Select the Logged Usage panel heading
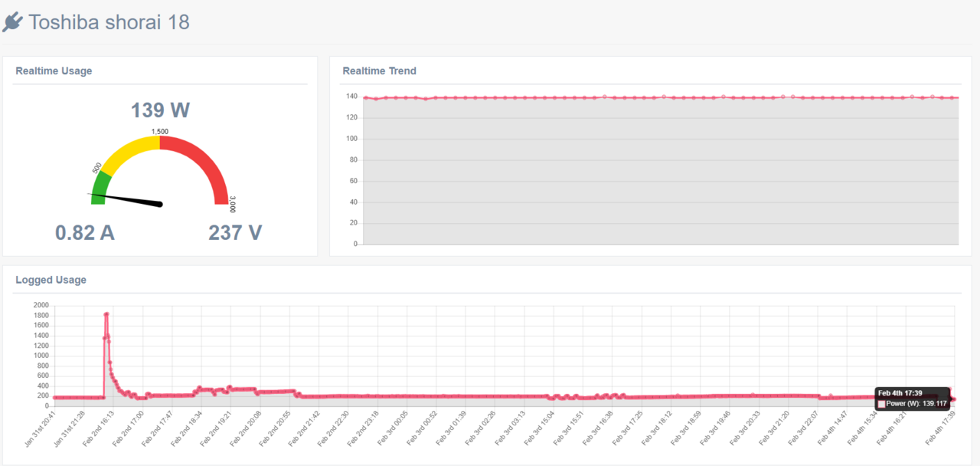The image size is (980, 466). (51, 280)
